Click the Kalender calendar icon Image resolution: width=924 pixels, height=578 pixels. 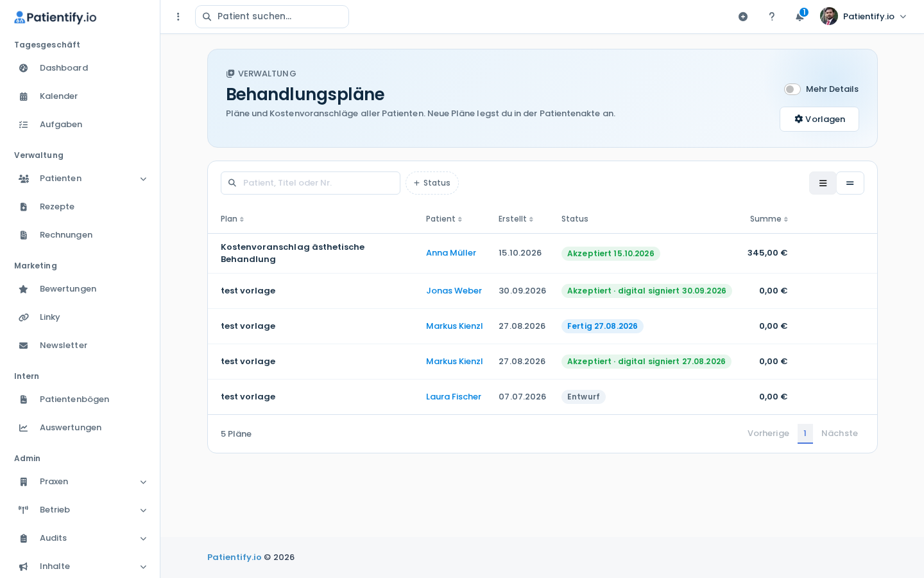pyautogui.click(x=24, y=96)
